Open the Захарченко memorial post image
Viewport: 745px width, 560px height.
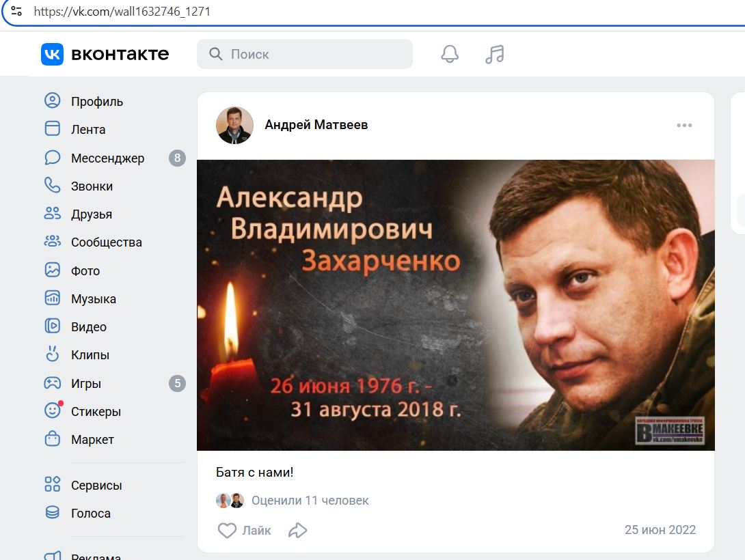[456, 305]
